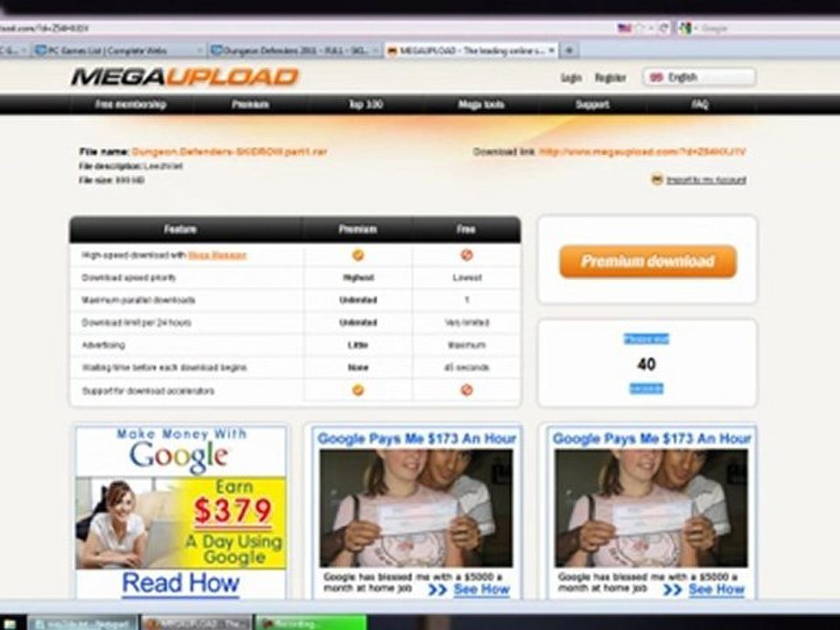Click See How in right ad

coord(717,590)
